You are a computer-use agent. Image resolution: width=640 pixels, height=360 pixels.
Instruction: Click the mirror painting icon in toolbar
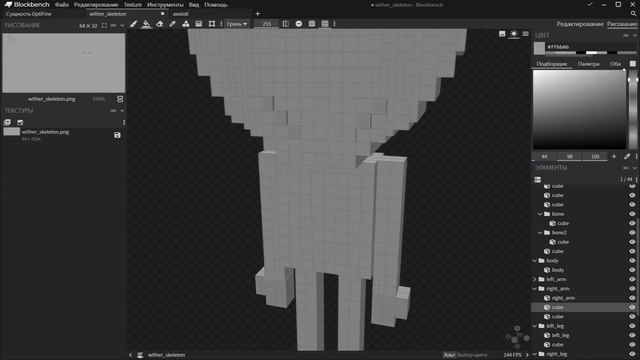point(285,24)
